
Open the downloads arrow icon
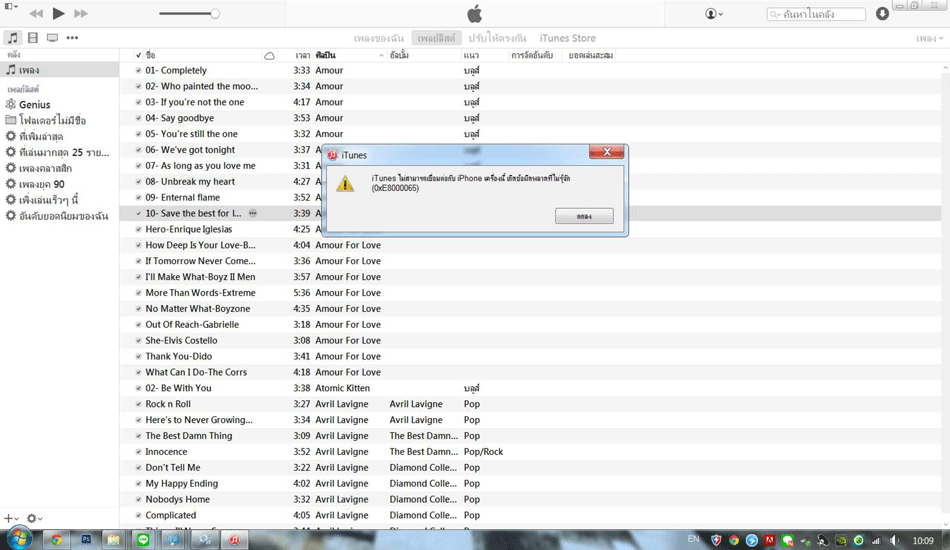[882, 13]
